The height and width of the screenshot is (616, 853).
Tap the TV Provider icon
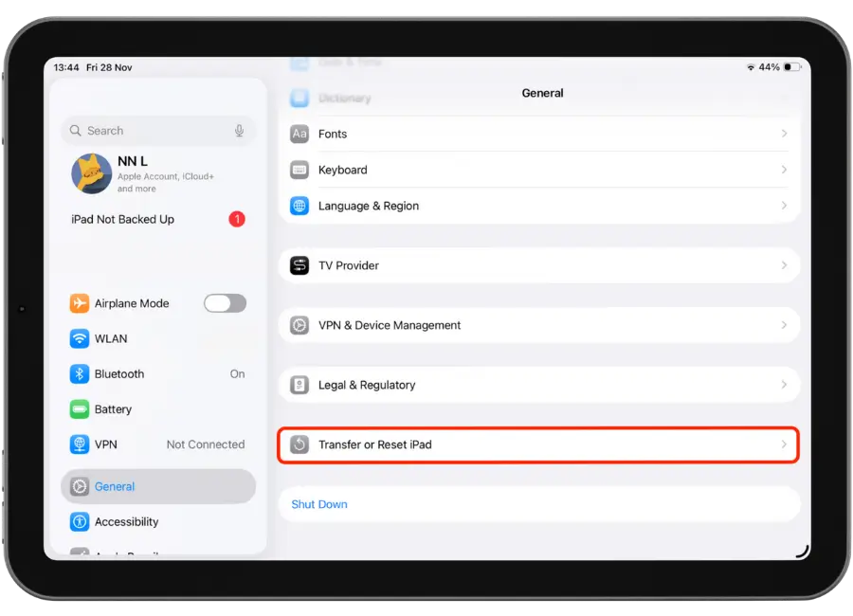pyautogui.click(x=299, y=265)
